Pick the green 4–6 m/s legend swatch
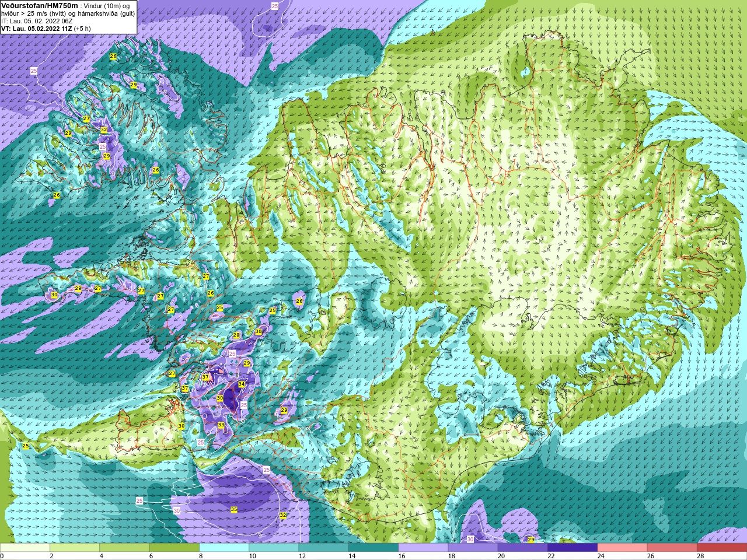This screenshot has height=560, width=747. [124, 548]
